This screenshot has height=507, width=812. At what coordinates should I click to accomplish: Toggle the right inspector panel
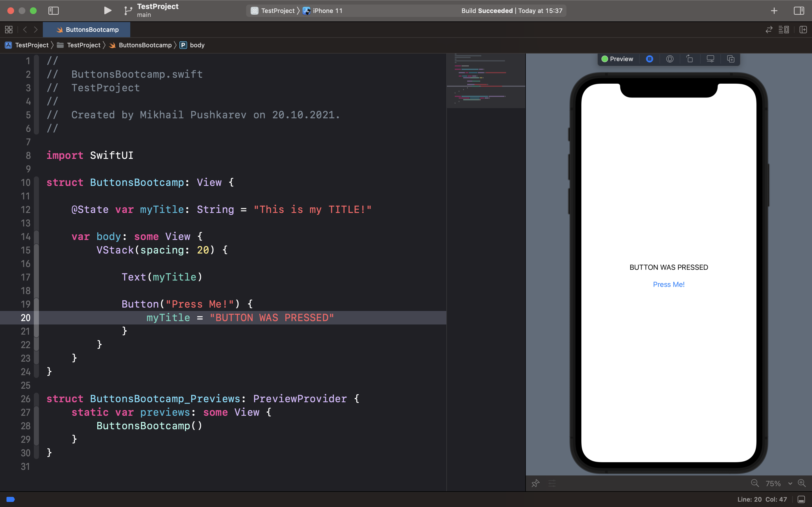pos(798,11)
